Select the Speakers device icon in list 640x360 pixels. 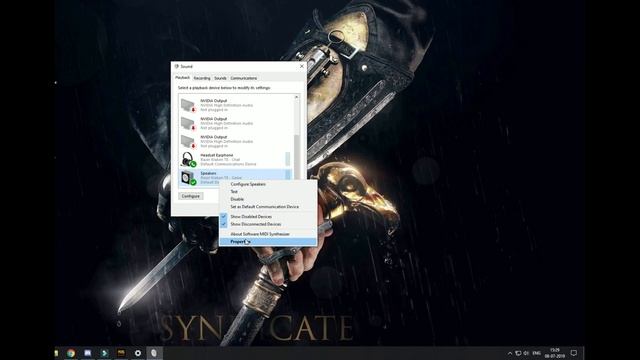coord(188,178)
